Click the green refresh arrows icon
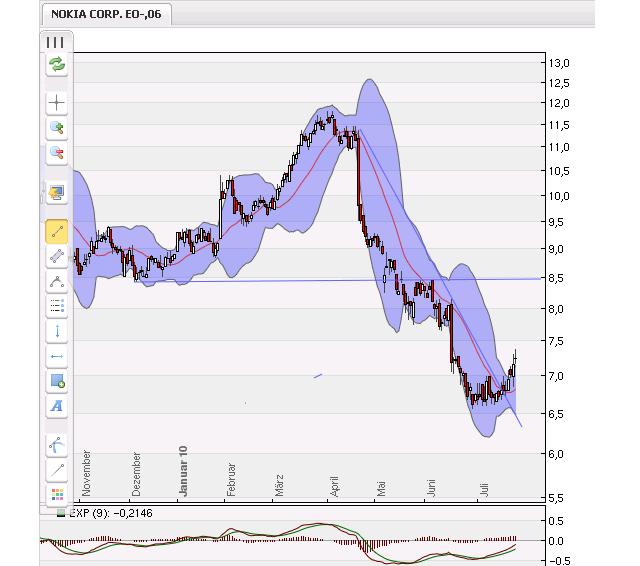This screenshot has width=640, height=566. click(x=57, y=64)
